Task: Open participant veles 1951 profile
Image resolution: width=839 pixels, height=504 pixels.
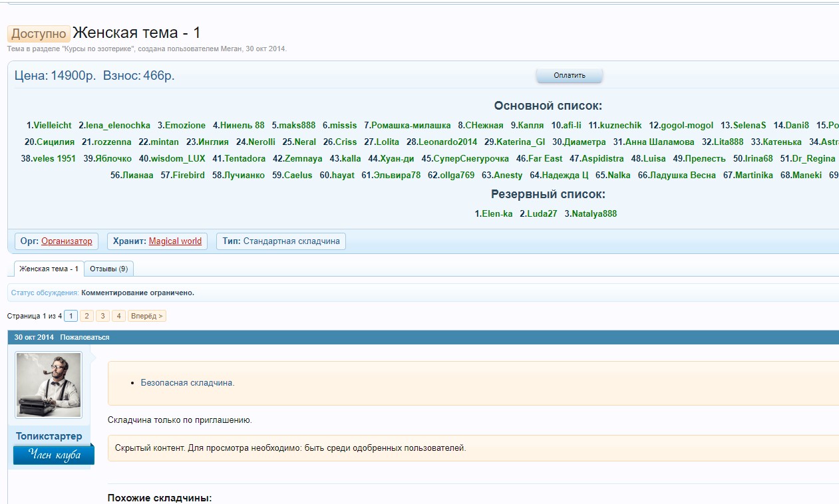Action: [x=55, y=158]
